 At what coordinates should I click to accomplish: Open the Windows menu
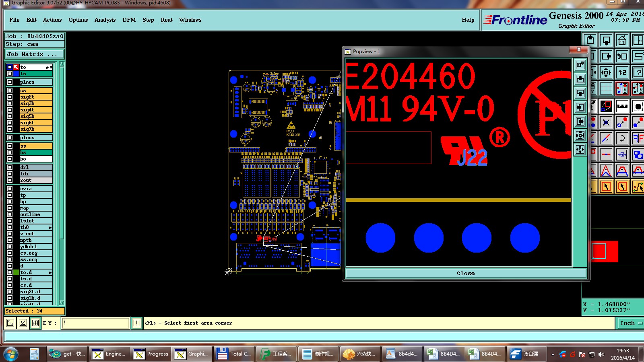(x=190, y=20)
